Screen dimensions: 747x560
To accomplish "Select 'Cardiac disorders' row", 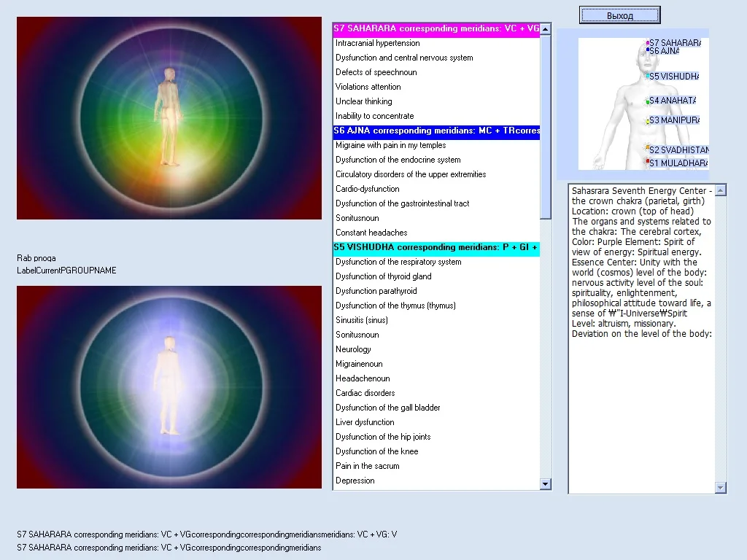I will pyautogui.click(x=436, y=393).
